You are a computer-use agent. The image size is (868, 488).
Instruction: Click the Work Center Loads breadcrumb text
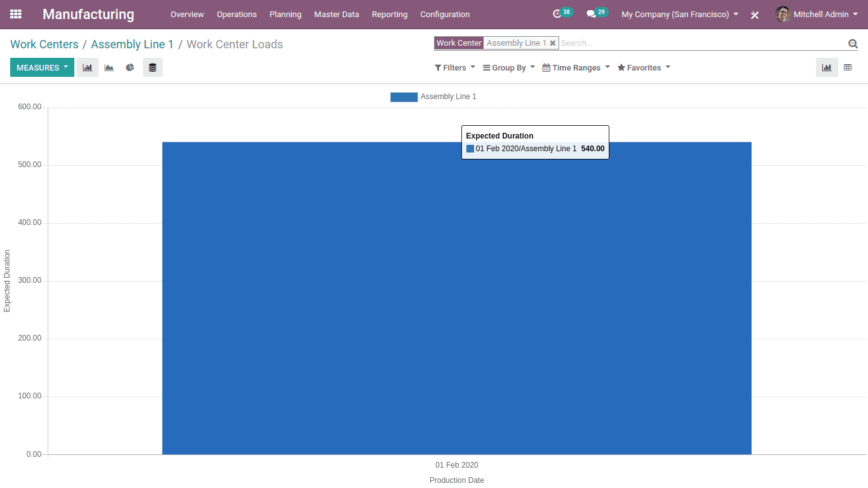click(234, 44)
